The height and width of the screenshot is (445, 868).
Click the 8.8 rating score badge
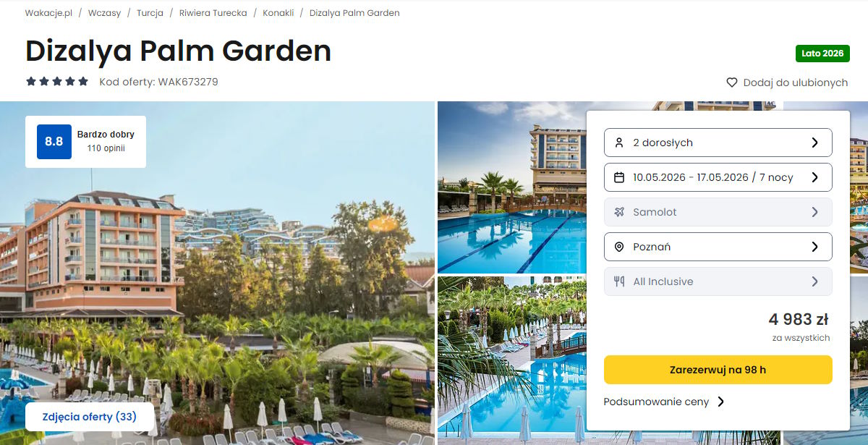pyautogui.click(x=54, y=142)
